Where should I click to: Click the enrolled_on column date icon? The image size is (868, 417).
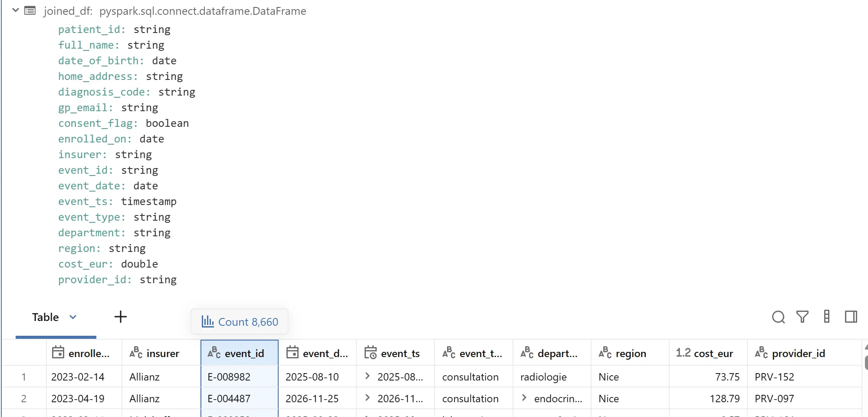point(58,352)
